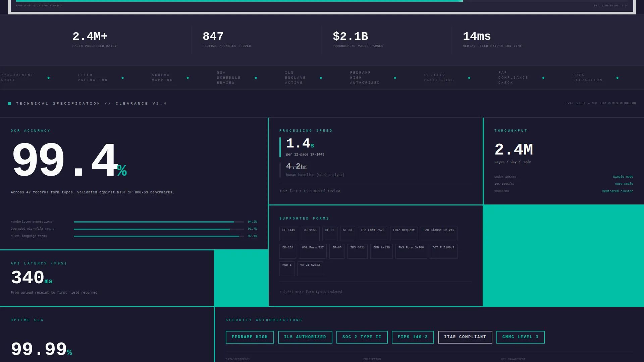This screenshot has height=362, width=644.
Task: Click the 97.1% multi-language accuracy value
Action: tap(253, 236)
